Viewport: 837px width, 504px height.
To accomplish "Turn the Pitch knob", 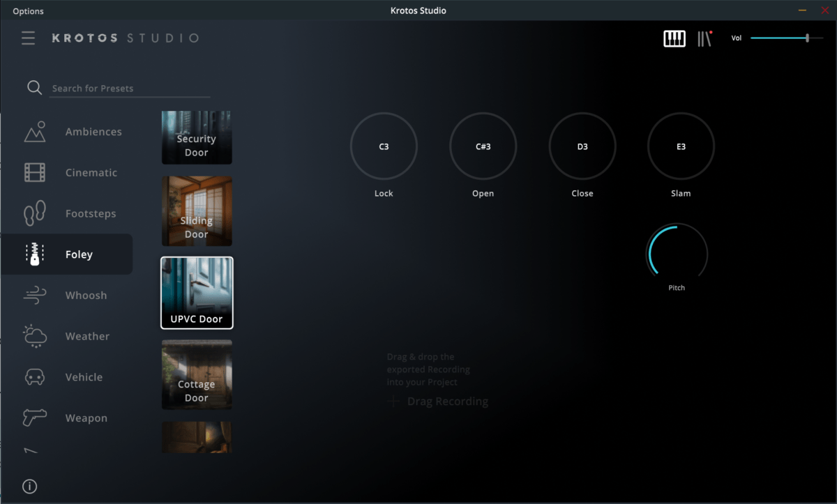I will pyautogui.click(x=677, y=253).
